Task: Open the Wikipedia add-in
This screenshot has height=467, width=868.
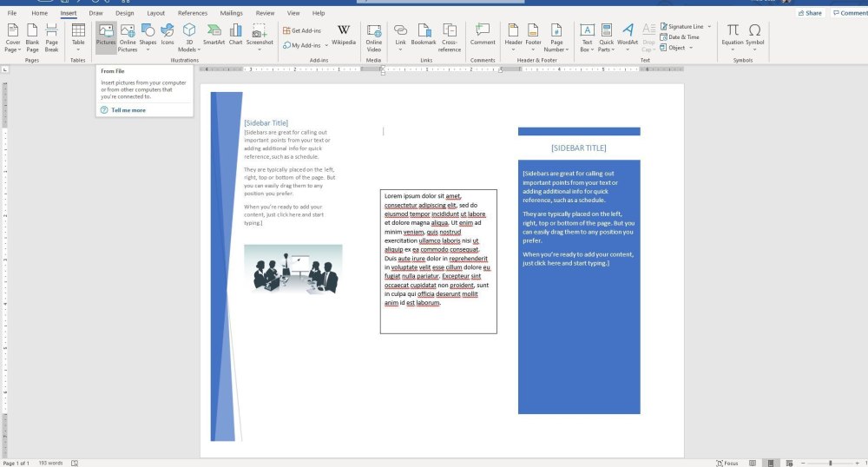Action: click(x=344, y=35)
